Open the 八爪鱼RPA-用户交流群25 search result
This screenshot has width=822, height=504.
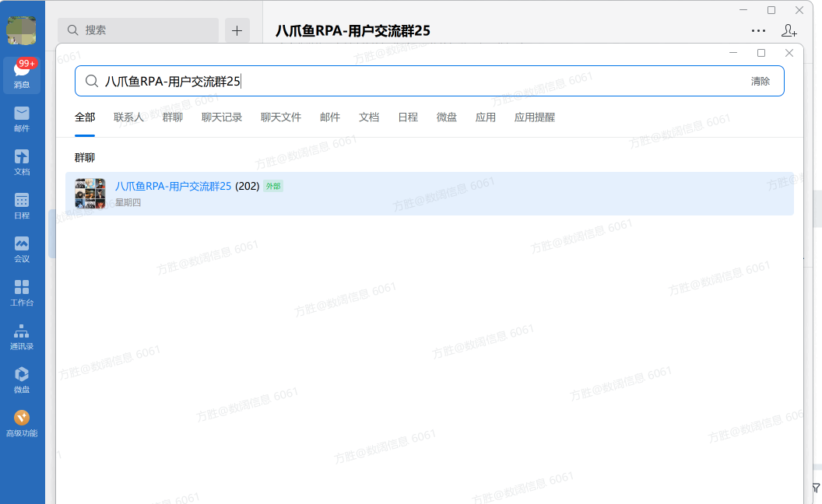(430, 194)
